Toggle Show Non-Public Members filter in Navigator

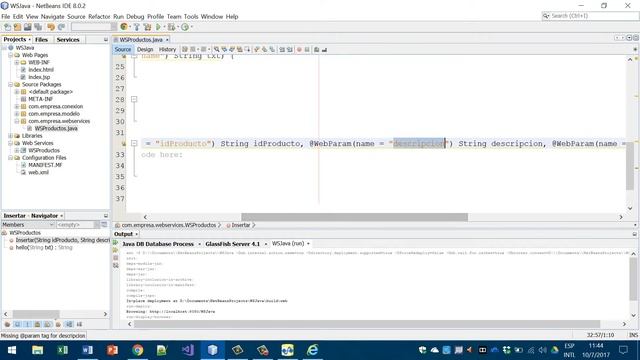38,324
